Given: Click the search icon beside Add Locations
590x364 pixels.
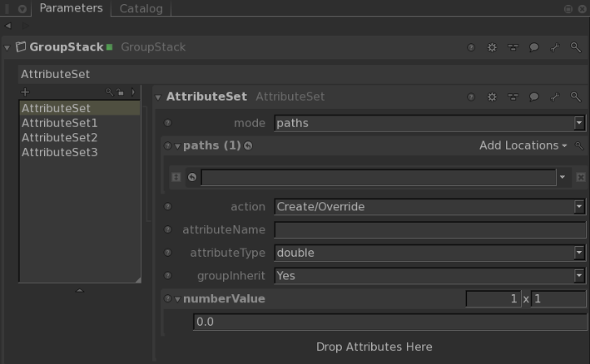Looking at the screenshot, I should point(580,146).
